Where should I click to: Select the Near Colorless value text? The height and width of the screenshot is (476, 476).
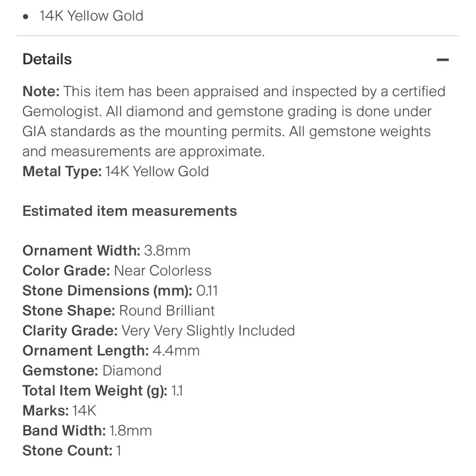tap(162, 270)
